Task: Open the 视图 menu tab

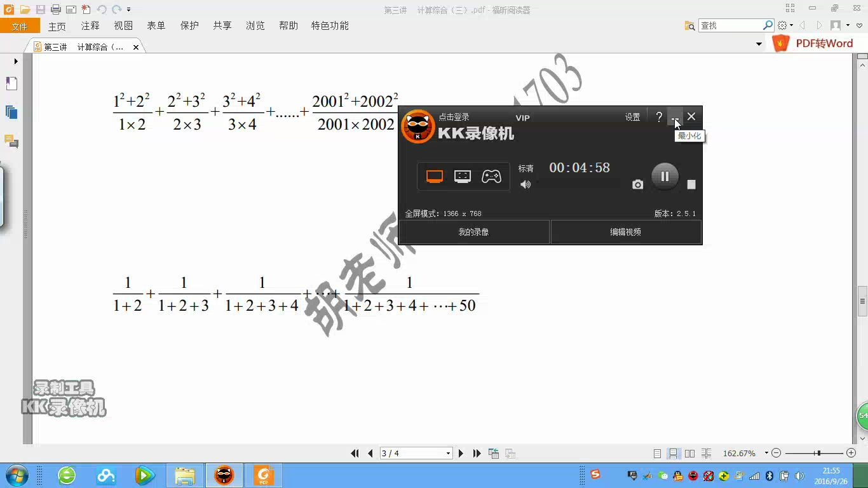Action: [x=123, y=25]
